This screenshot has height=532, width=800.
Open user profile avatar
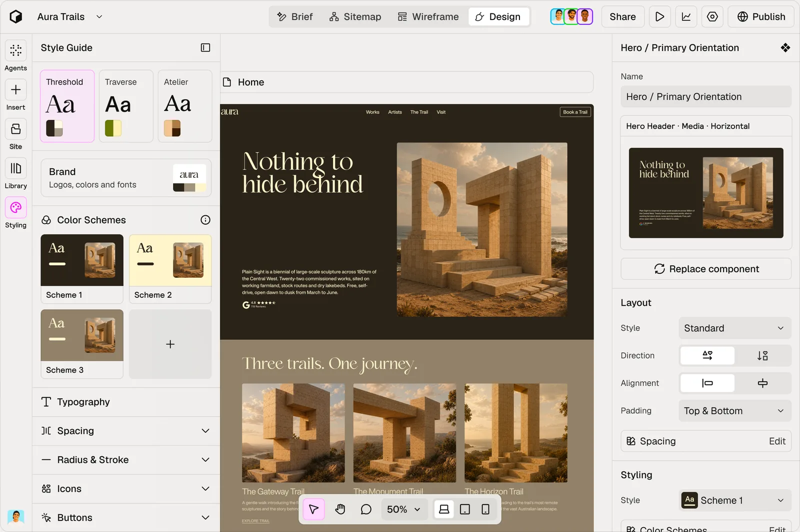(x=16, y=517)
